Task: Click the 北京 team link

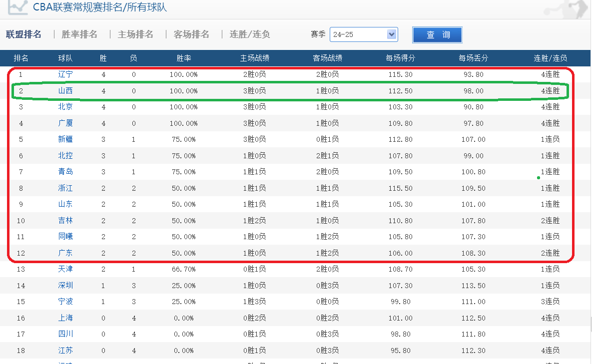Action: tap(65, 107)
